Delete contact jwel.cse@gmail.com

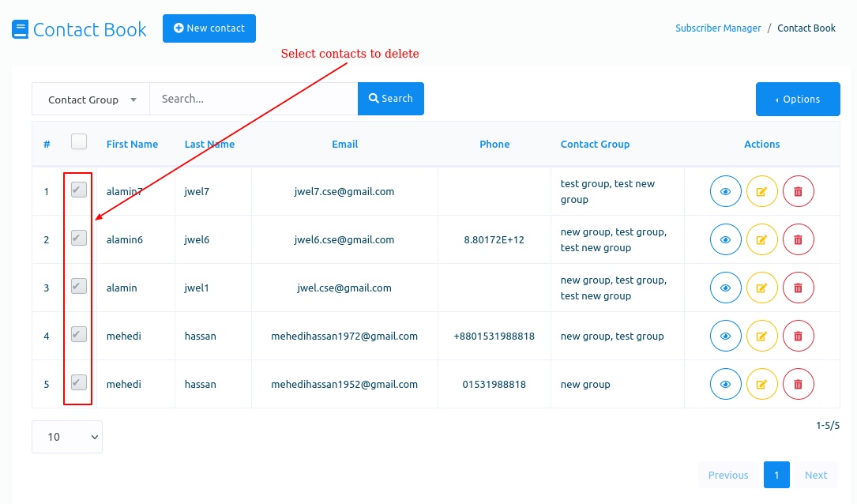(x=798, y=288)
